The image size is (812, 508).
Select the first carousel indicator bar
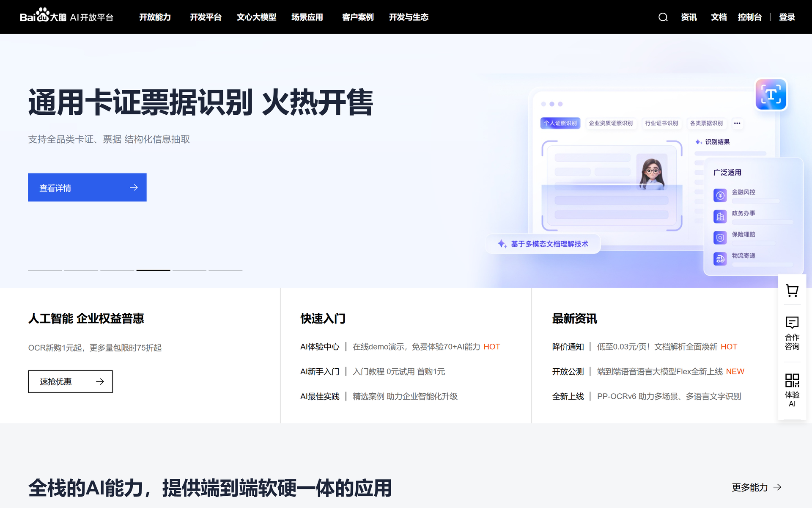(45, 270)
